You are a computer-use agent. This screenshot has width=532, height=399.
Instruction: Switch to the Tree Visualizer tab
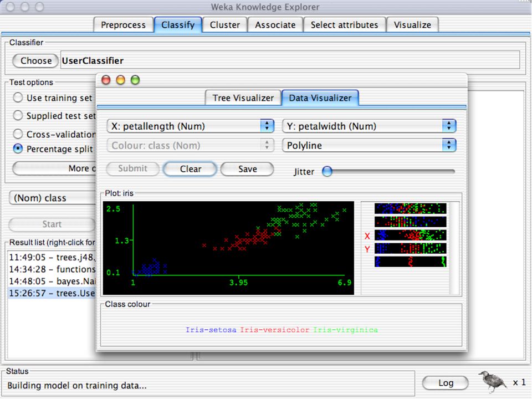coord(243,98)
